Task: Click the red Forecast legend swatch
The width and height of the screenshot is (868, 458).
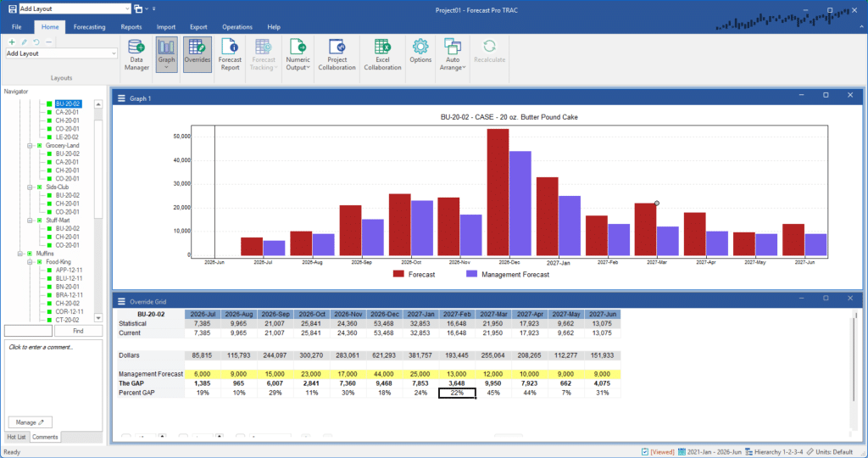Action: 399,274
